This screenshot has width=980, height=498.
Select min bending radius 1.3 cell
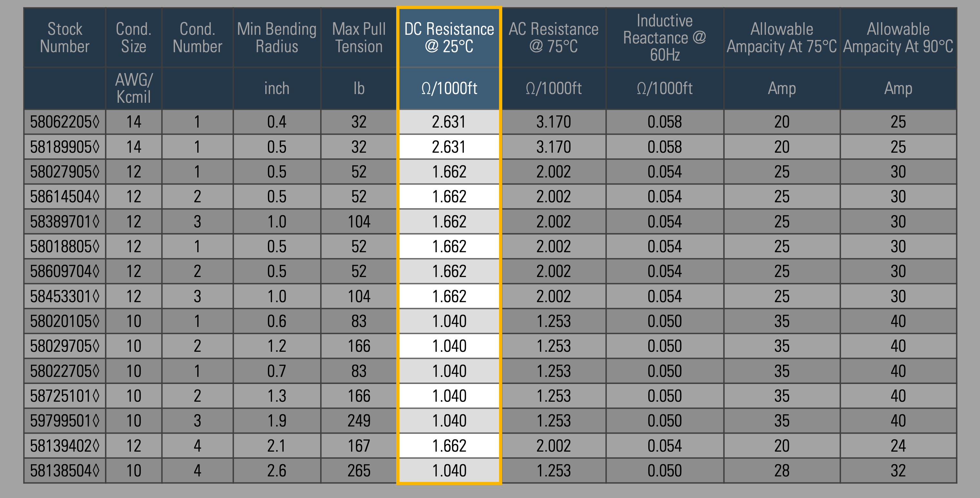(x=277, y=396)
